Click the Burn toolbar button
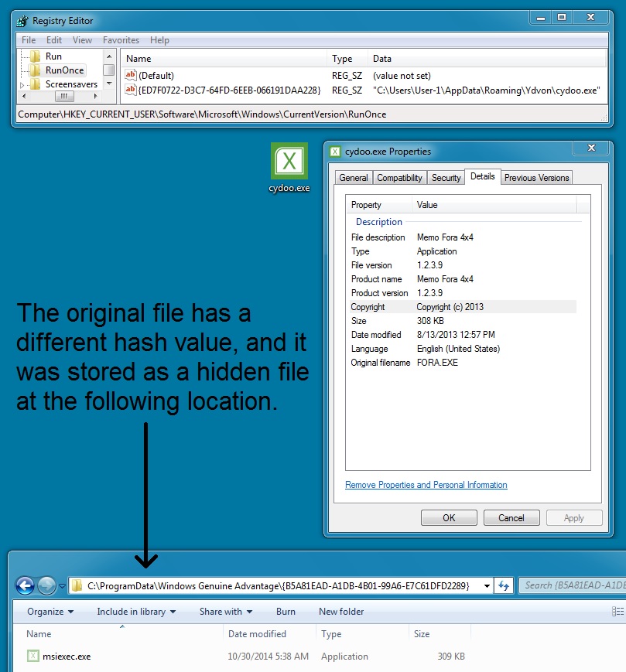The height and width of the screenshot is (672, 626). coord(286,612)
